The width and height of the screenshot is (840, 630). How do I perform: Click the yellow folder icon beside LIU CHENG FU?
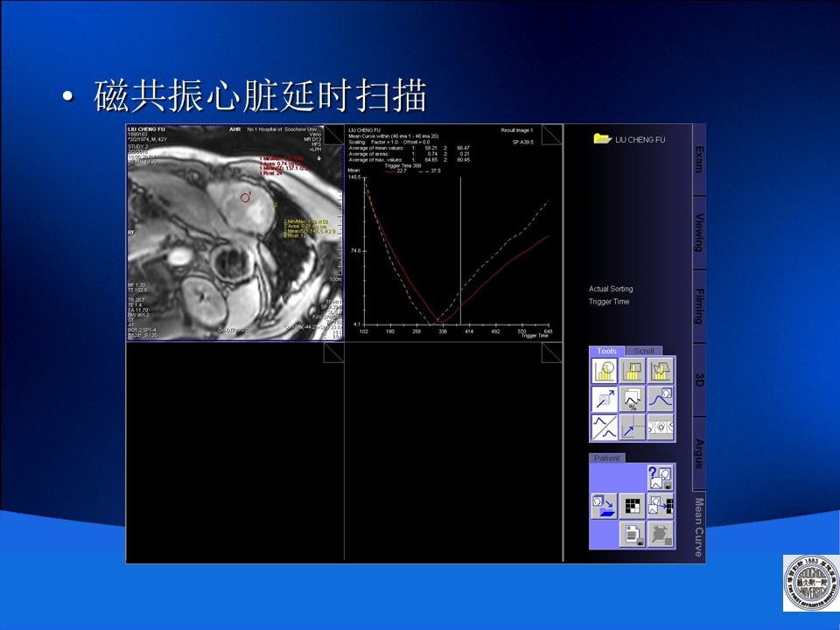tap(602, 138)
